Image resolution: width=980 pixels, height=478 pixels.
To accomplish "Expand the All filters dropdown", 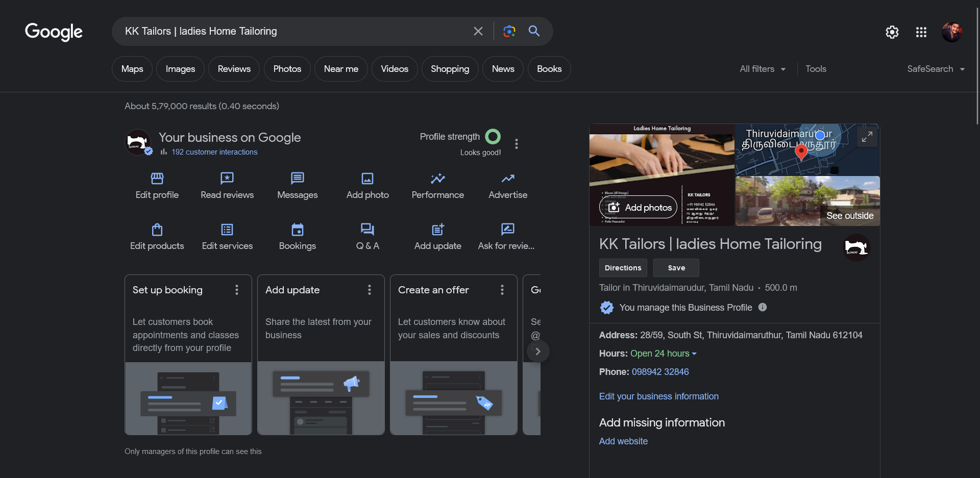I will point(763,69).
